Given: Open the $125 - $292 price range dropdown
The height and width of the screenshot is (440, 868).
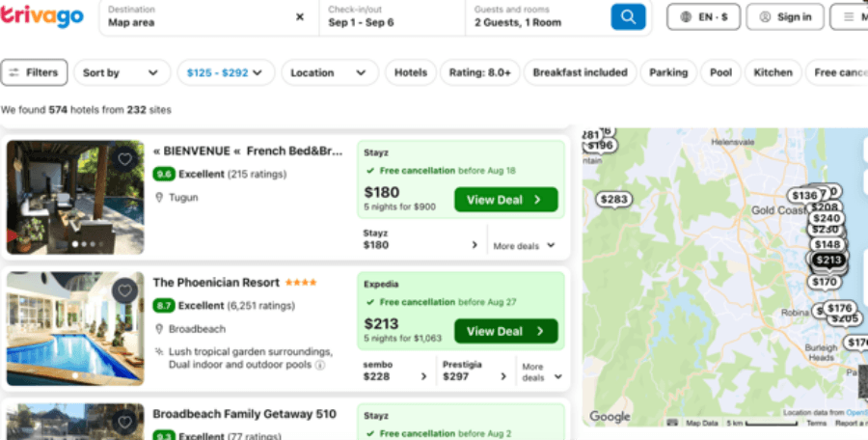Looking at the screenshot, I should tap(226, 72).
